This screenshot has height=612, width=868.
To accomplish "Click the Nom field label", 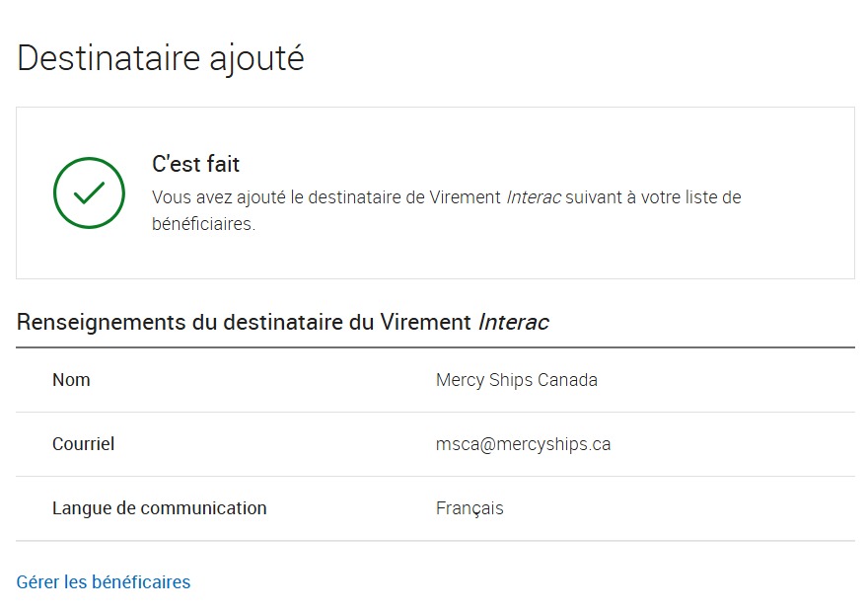I will tap(71, 380).
